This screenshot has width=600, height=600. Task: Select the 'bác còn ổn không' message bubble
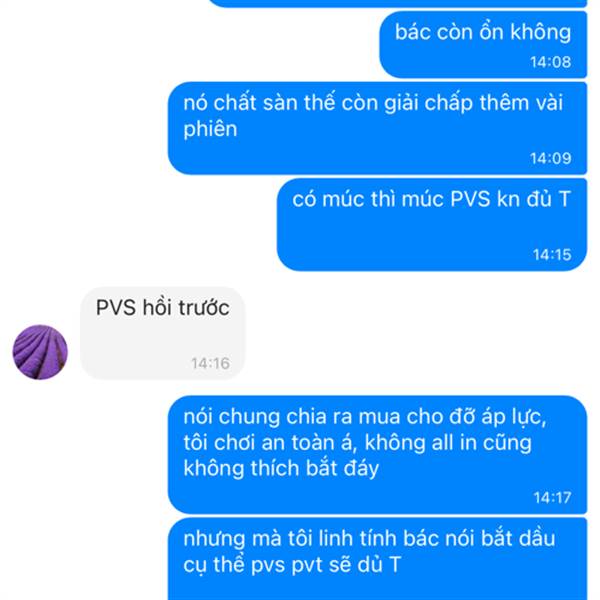pos(483,45)
